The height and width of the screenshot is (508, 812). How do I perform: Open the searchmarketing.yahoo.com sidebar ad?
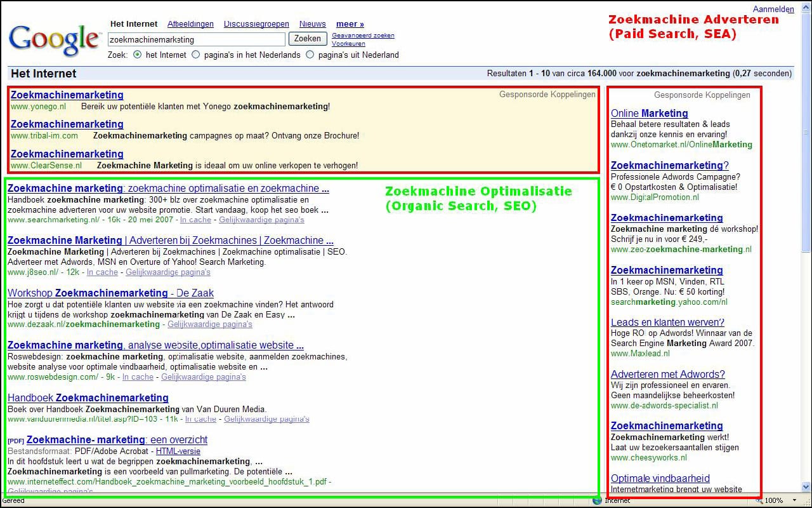point(667,270)
